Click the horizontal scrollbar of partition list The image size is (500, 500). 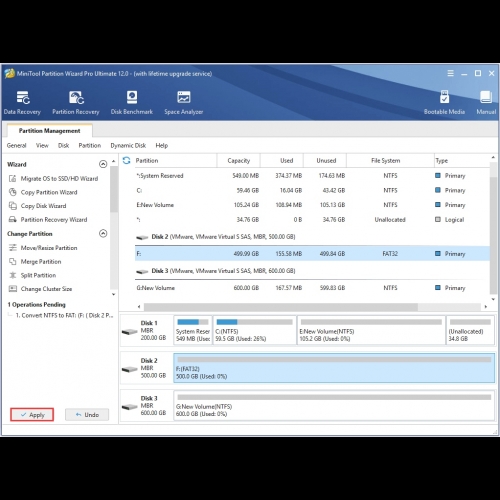pyautogui.click(x=281, y=307)
